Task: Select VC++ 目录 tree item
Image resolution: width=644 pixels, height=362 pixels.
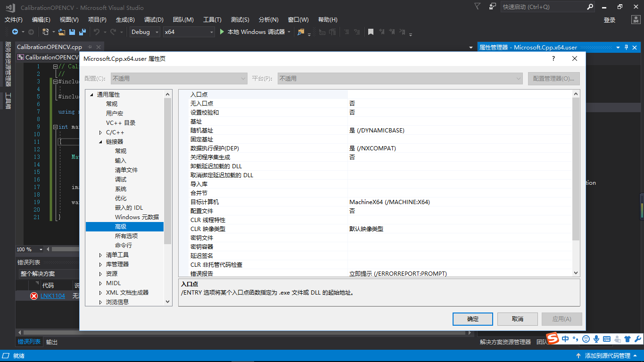Action: point(121,123)
